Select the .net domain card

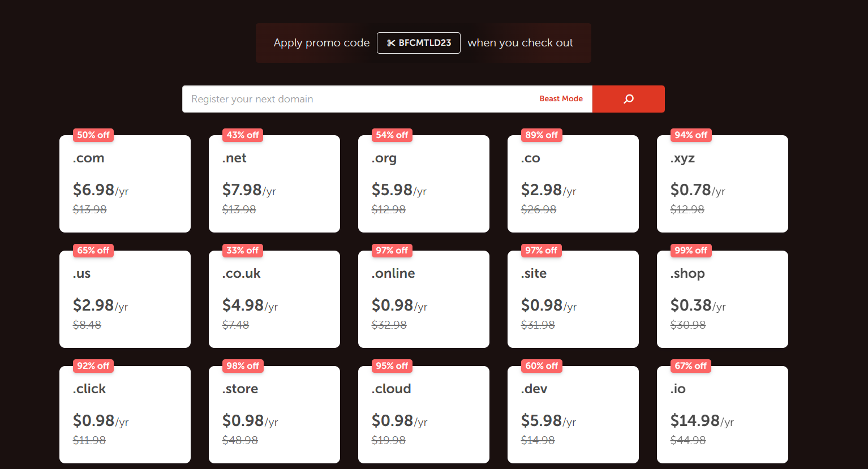click(274, 184)
